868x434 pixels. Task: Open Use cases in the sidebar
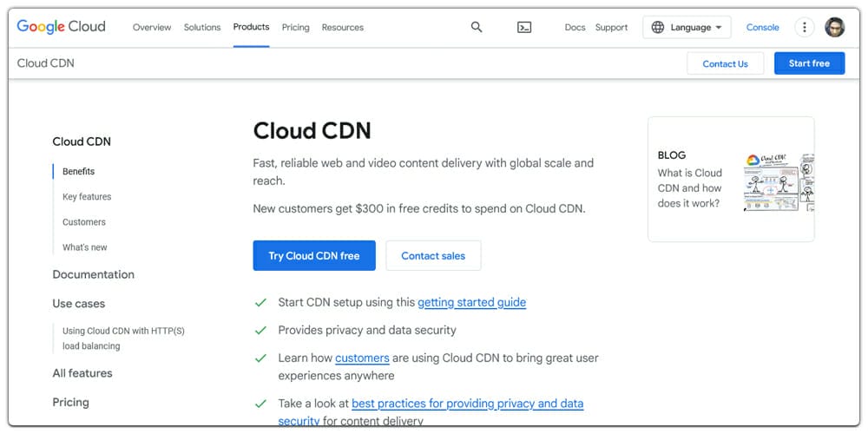(x=79, y=303)
